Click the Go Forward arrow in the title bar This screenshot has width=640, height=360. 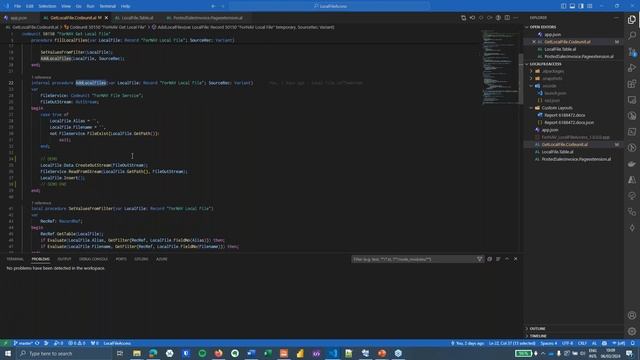pos(223,6)
